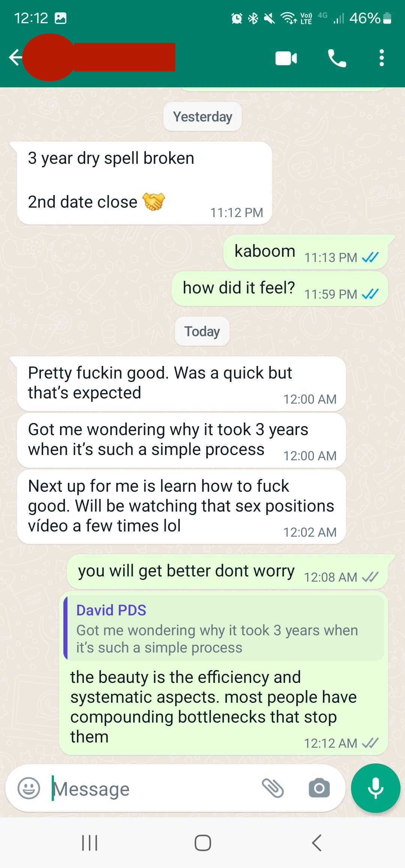This screenshot has height=868, width=405.
Task: Tap the quoted David PDS reply
Action: coord(224,627)
